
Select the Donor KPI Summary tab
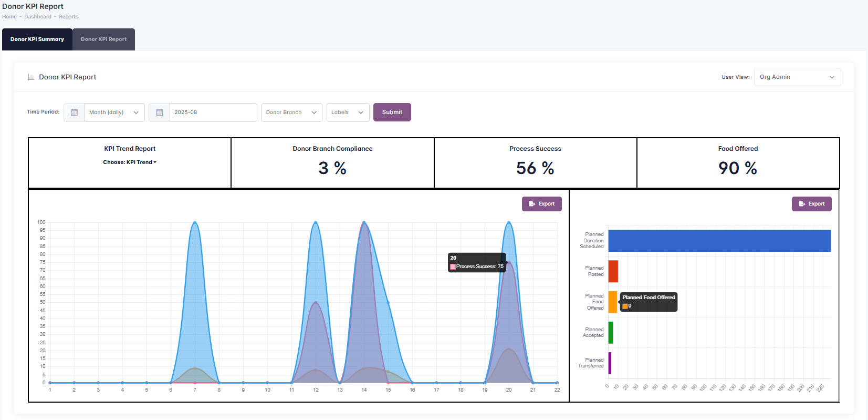coord(37,39)
